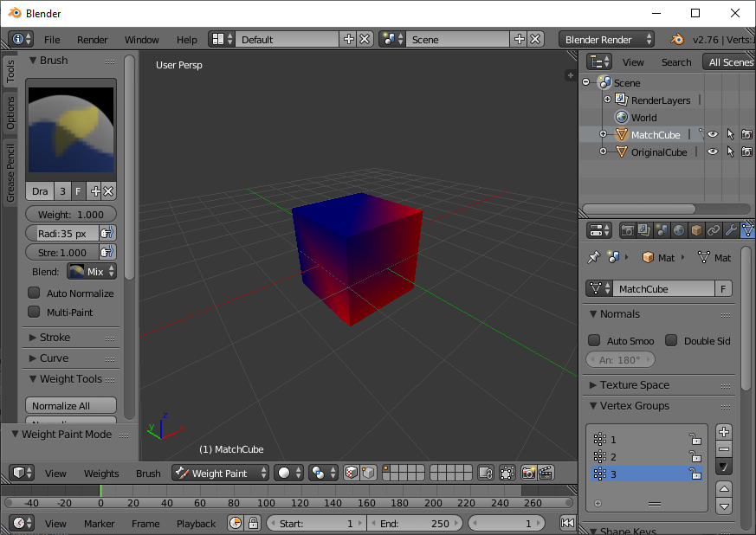
Task: Click the render border toggle icon
Action: tap(507, 473)
